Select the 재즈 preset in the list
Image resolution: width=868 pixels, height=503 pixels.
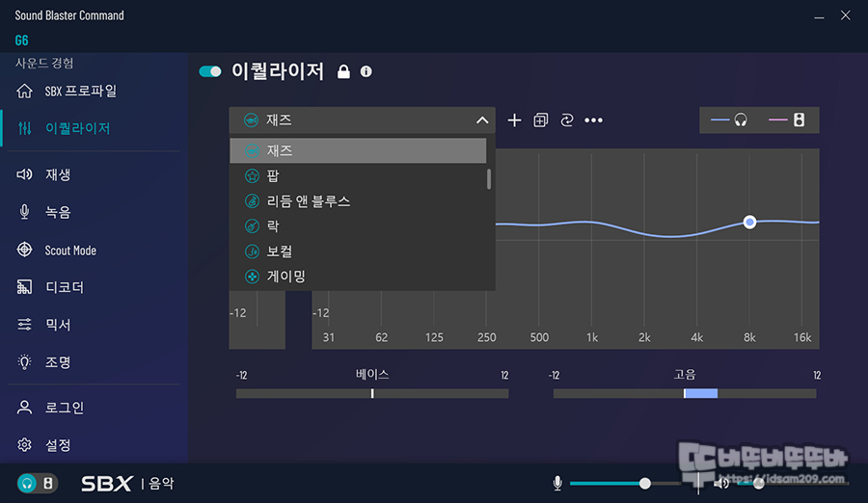(358, 150)
